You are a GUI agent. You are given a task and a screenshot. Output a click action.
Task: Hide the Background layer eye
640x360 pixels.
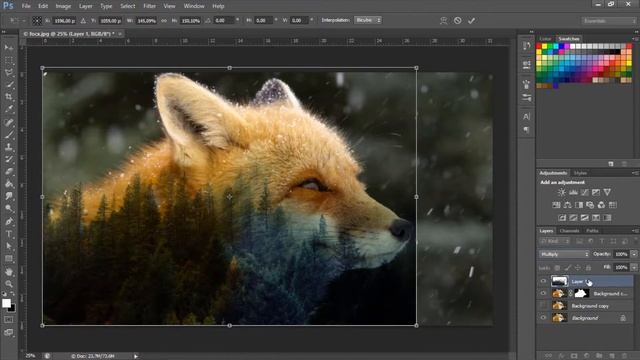coord(543,318)
